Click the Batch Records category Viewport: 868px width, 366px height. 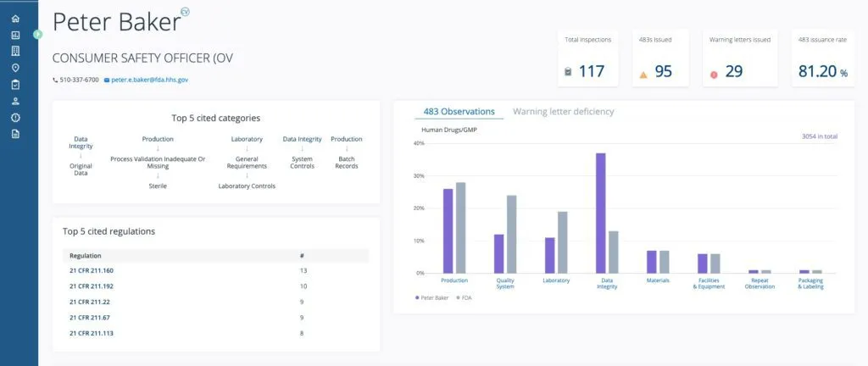[x=347, y=162]
